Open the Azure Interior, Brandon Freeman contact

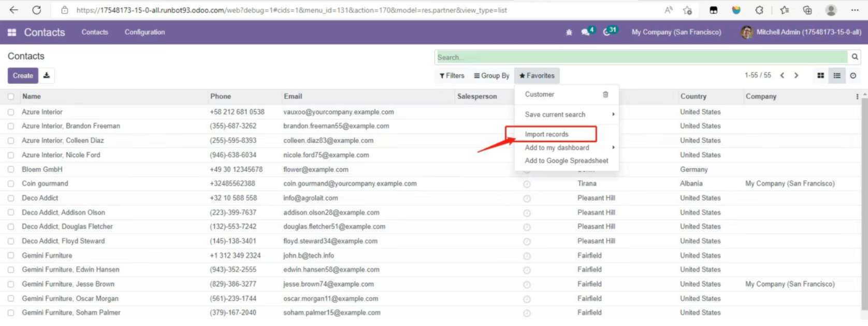[71, 126]
